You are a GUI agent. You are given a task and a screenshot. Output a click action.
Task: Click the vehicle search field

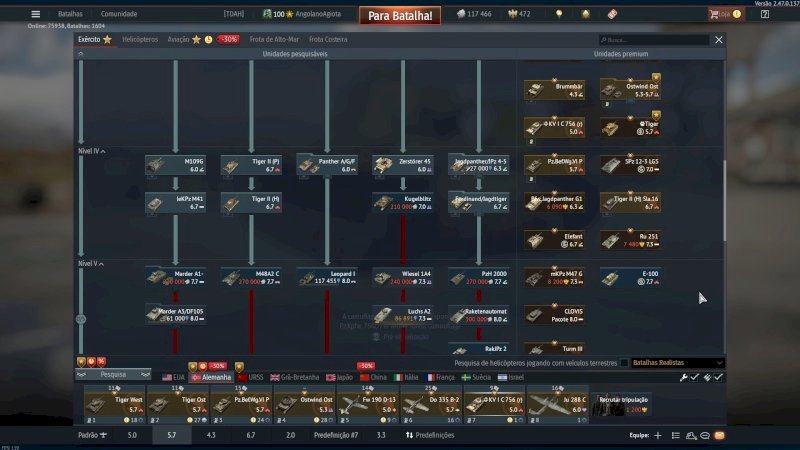[x=654, y=40]
